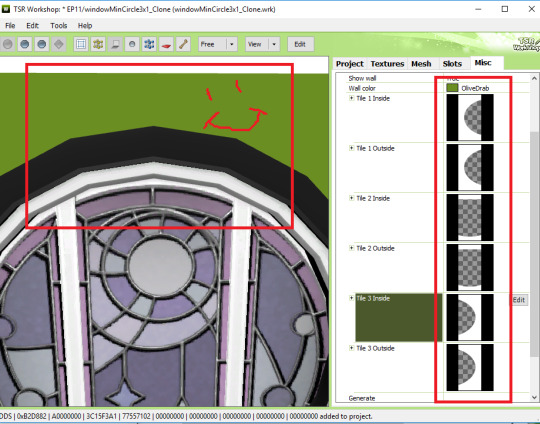
Task: Switch to the Mesh tab
Action: (421, 64)
